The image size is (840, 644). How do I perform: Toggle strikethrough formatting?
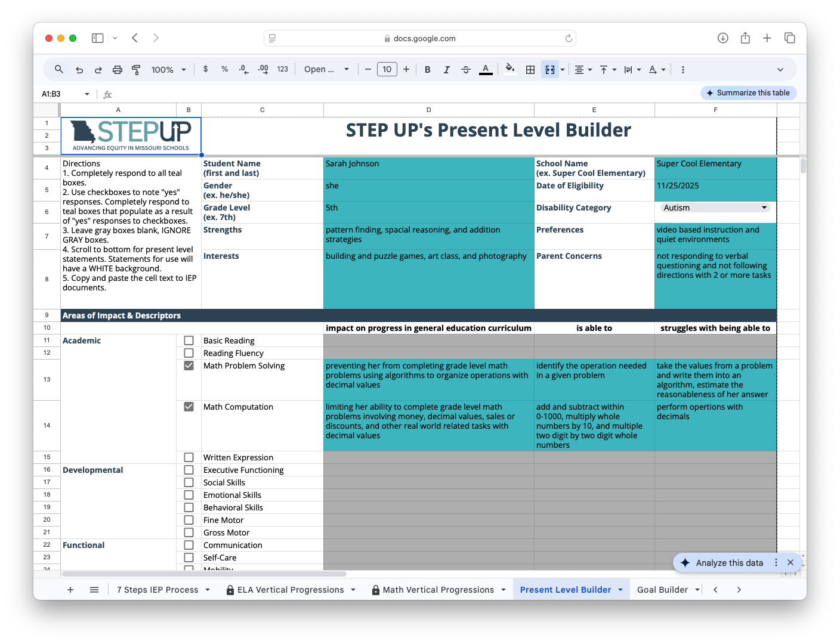coord(466,70)
